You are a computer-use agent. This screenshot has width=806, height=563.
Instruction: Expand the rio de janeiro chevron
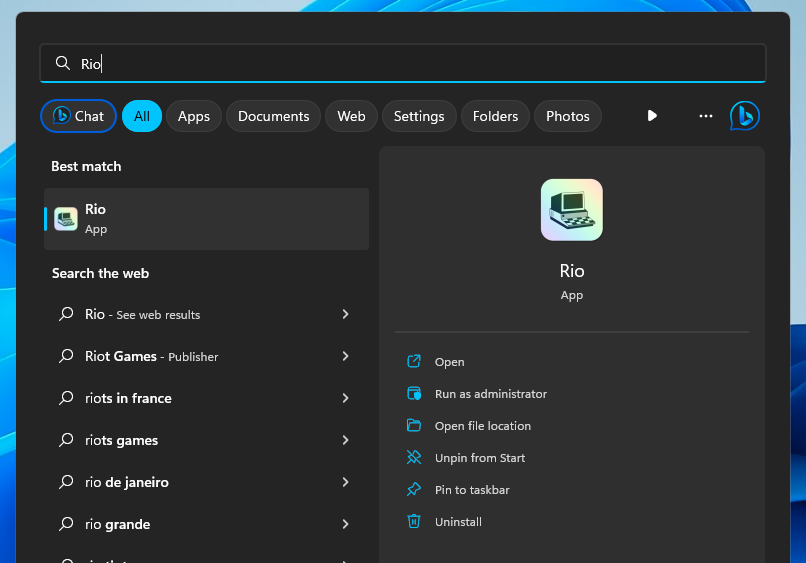[345, 482]
